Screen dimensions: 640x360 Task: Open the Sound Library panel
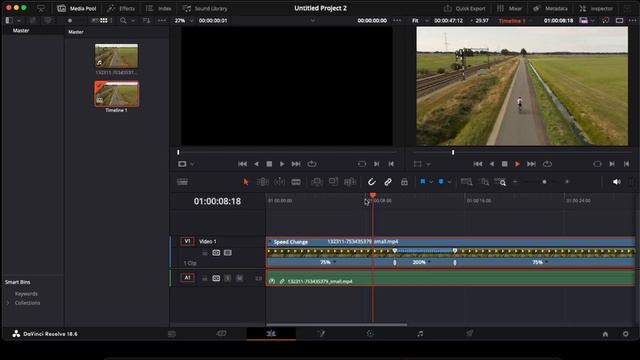tap(205, 8)
